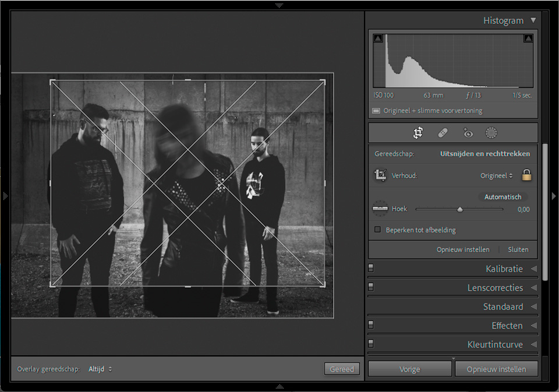Select the Radial filter tool icon
This screenshot has height=392, width=559.
click(x=491, y=133)
